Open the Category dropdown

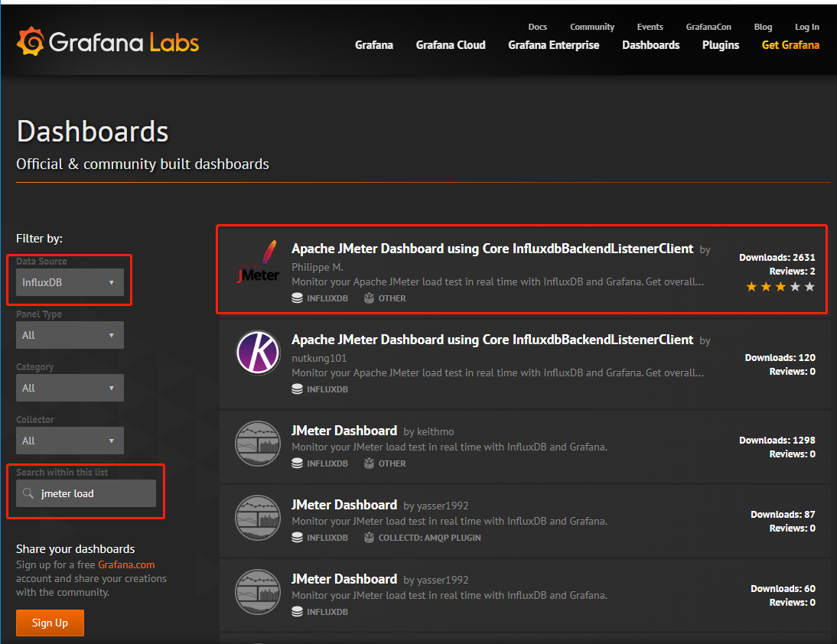[x=70, y=388]
